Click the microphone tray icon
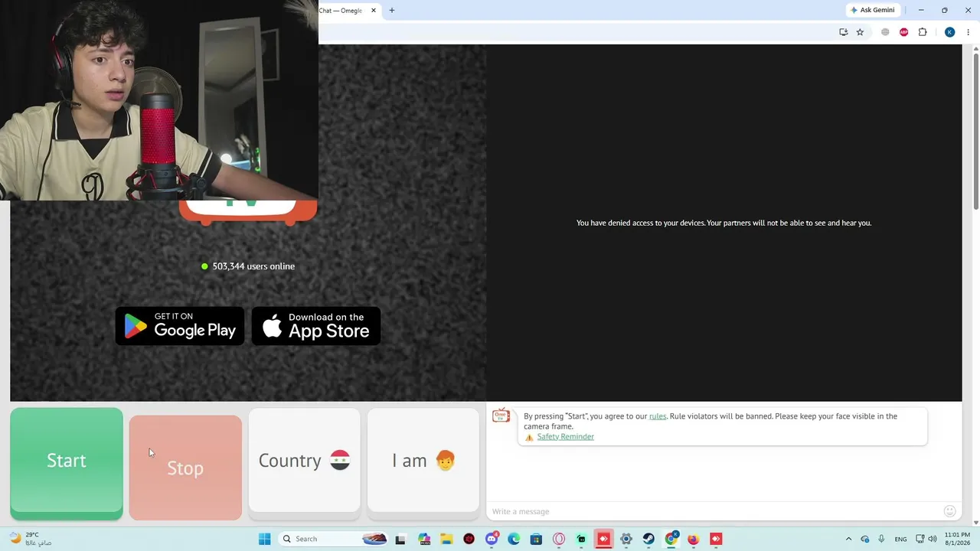Screen dimensions: 980x551 (x=881, y=539)
